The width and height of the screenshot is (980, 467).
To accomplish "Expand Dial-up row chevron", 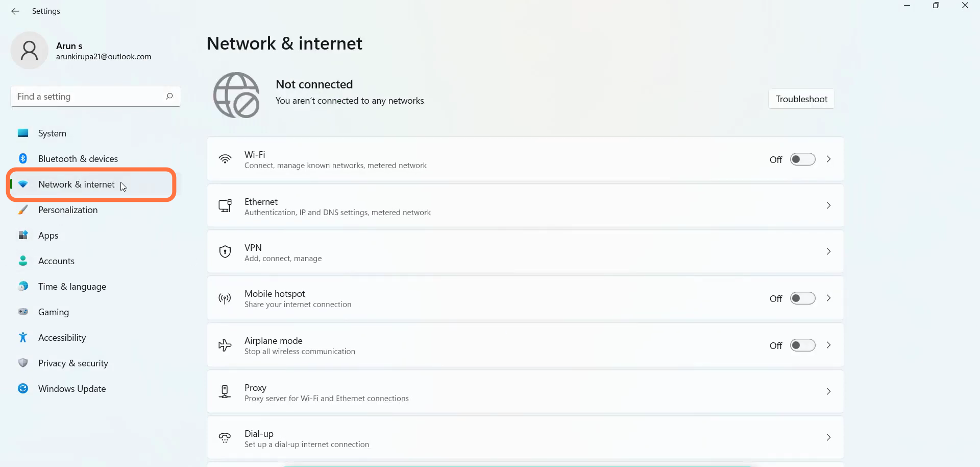I will (828, 438).
